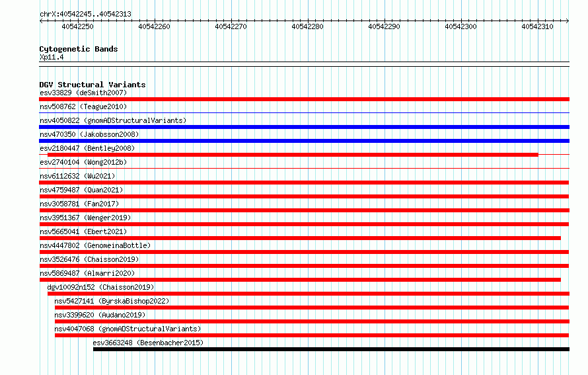588x375 pixels.
Task: Open the nsv470350 (Jakobsson2008) label
Action: 89,134
